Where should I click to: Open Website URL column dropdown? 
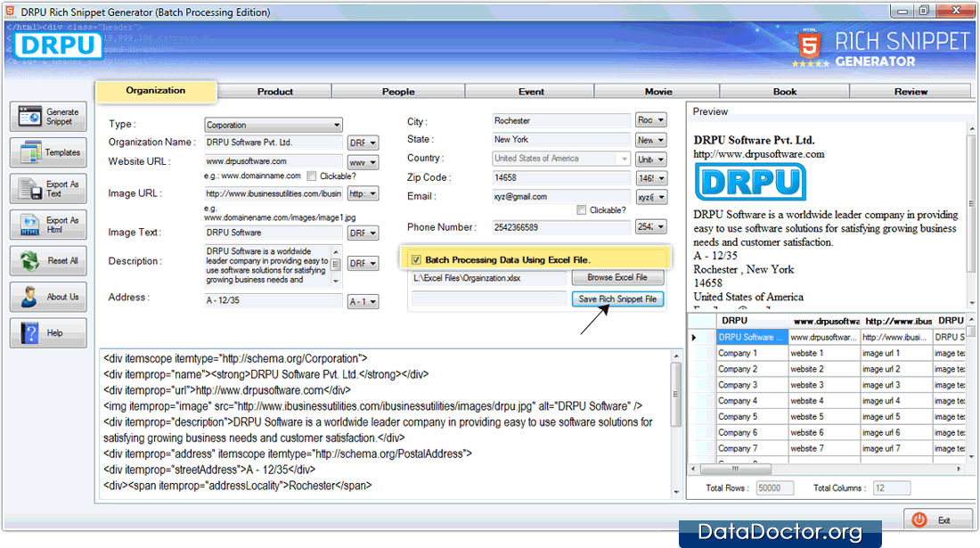(363, 162)
